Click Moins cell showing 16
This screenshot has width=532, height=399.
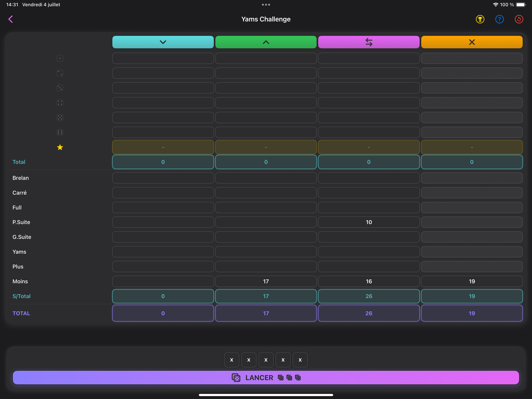click(369, 281)
